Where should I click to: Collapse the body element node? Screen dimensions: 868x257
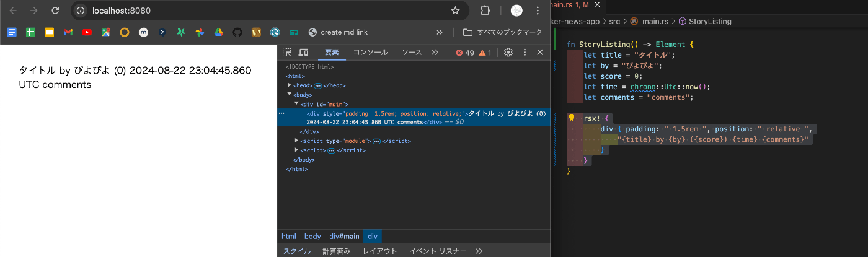coord(290,94)
